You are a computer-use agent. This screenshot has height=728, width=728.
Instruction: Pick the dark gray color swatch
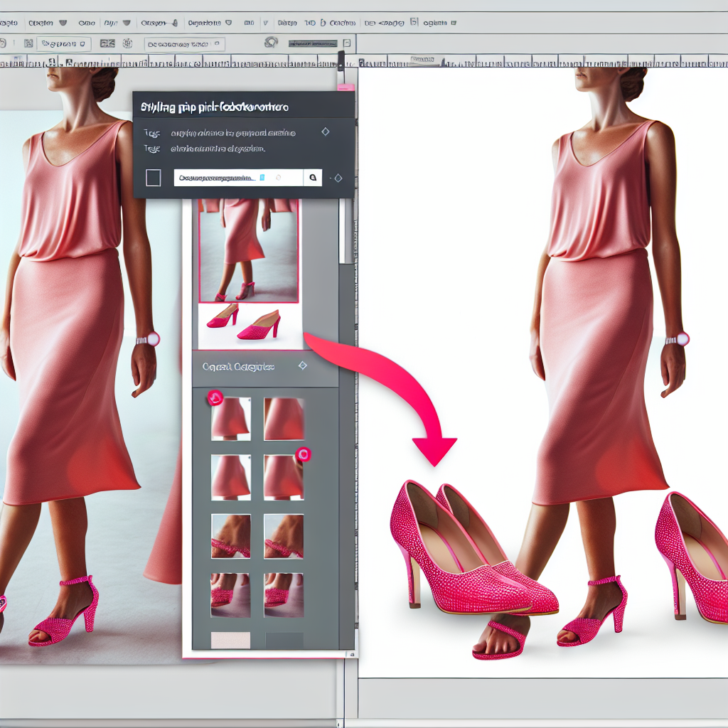284,639
